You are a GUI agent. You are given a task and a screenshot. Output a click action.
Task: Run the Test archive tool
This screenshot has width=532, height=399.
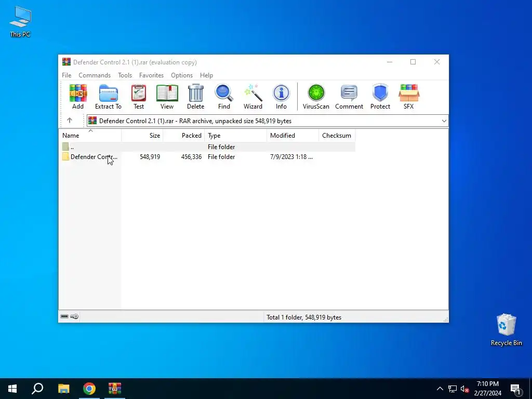click(138, 97)
